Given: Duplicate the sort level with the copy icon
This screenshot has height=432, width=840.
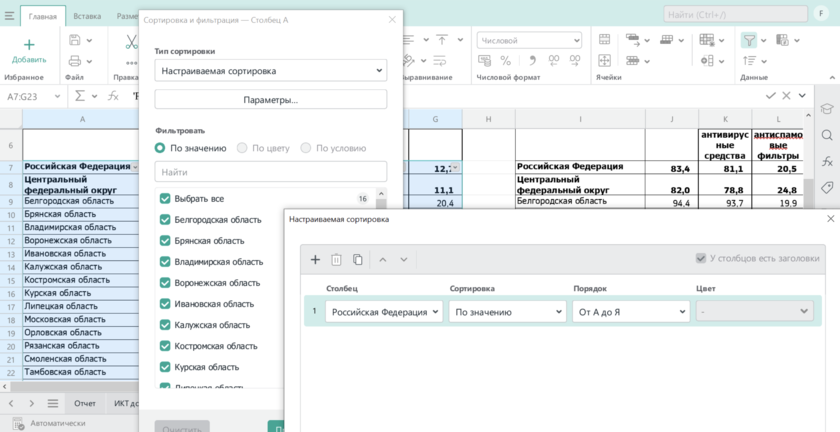Looking at the screenshot, I should coord(358,260).
